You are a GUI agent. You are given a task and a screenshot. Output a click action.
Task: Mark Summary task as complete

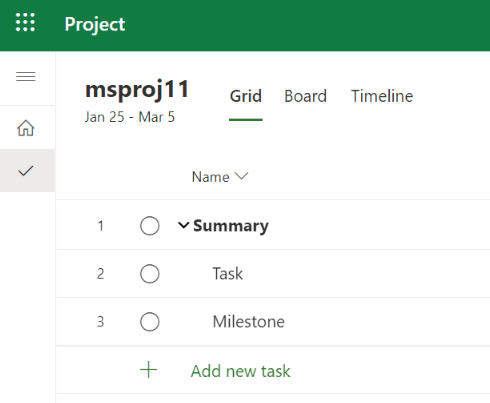point(150,226)
